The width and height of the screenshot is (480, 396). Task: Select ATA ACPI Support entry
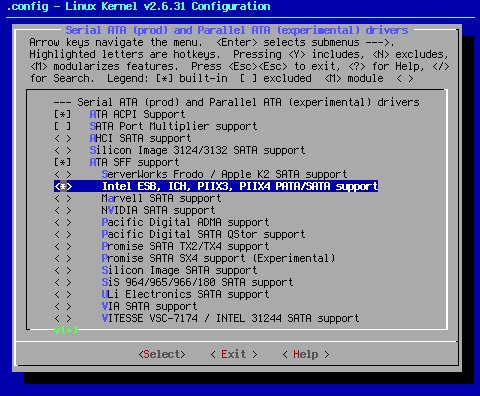click(137, 114)
